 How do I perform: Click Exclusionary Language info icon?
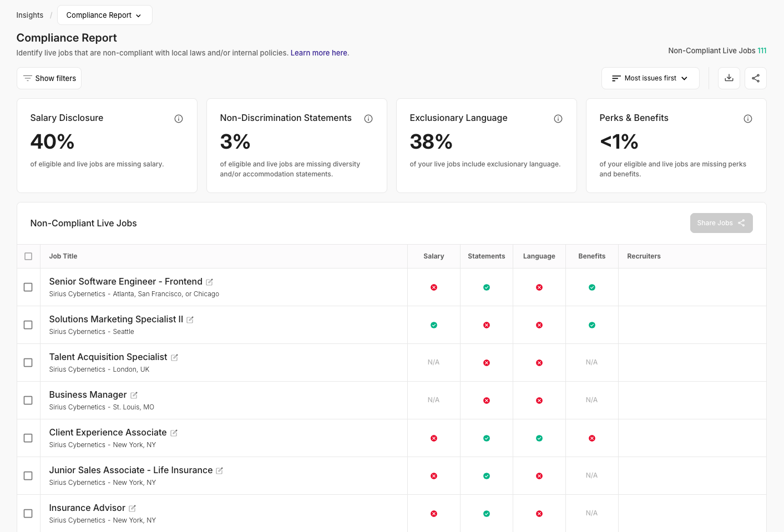[558, 119]
